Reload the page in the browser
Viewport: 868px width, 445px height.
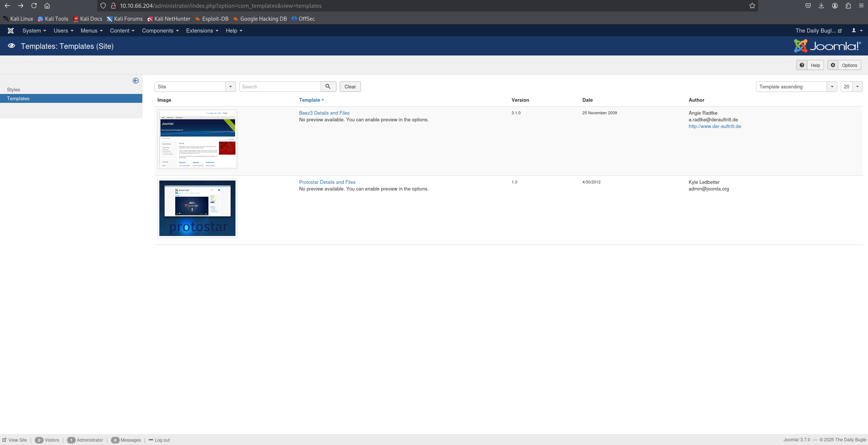coord(34,6)
